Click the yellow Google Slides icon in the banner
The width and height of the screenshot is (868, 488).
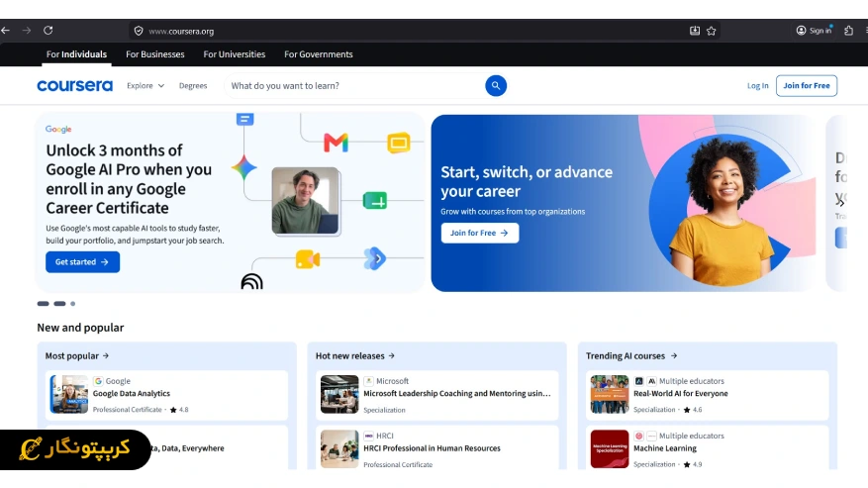(x=399, y=143)
